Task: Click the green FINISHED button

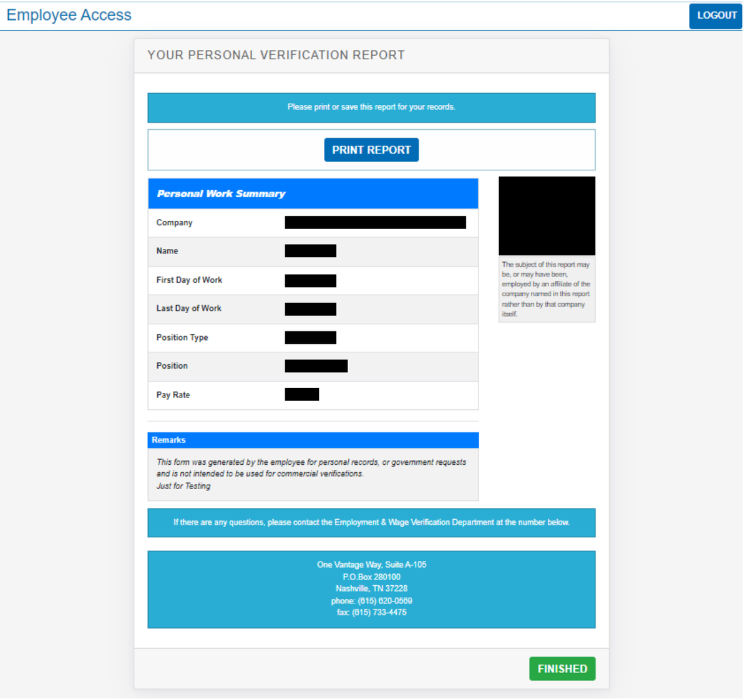Action: [563, 669]
